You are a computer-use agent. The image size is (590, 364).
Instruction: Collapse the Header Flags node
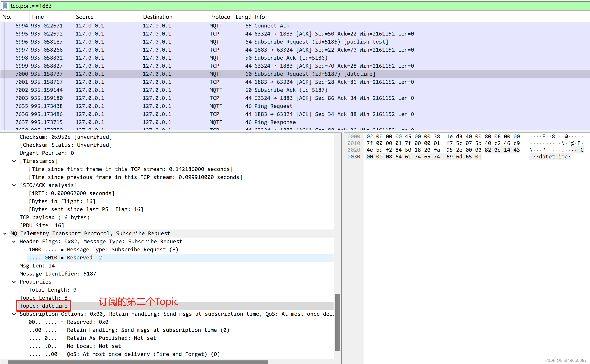pos(14,242)
